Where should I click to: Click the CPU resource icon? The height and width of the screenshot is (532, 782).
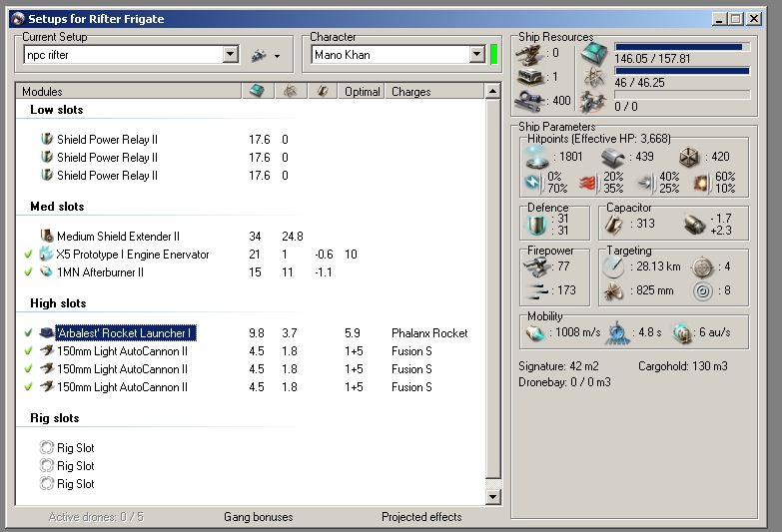tap(594, 53)
